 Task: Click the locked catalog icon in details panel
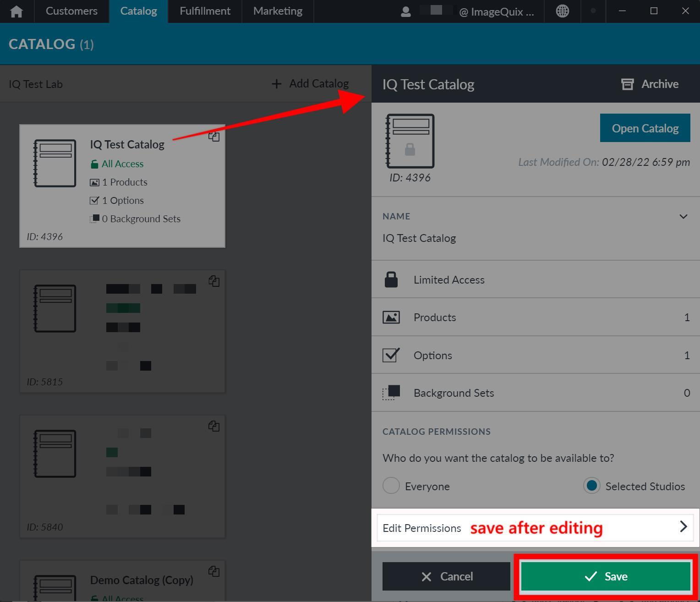pos(410,141)
